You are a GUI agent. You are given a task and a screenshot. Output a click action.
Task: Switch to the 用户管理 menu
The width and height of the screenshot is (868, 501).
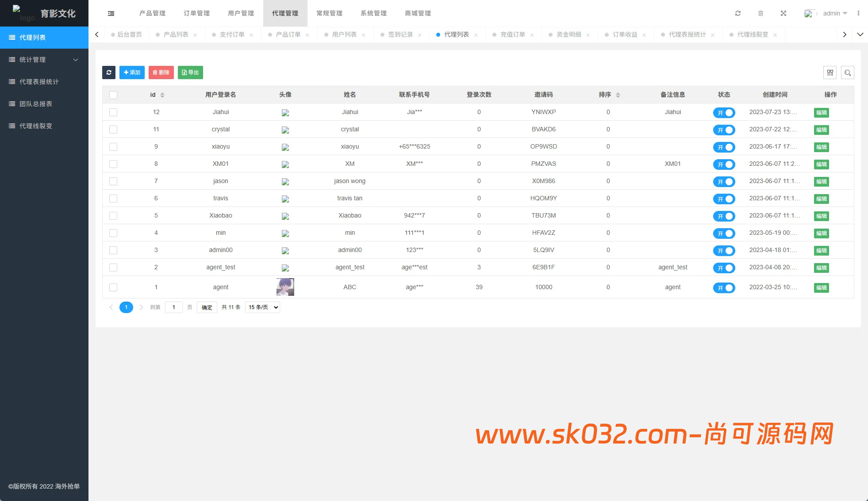(241, 13)
